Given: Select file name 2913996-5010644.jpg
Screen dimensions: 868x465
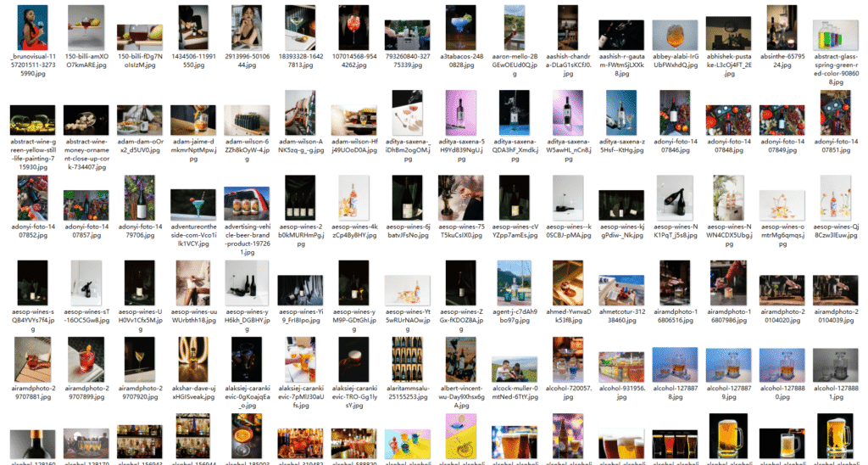Looking at the screenshot, I should click(247, 61).
